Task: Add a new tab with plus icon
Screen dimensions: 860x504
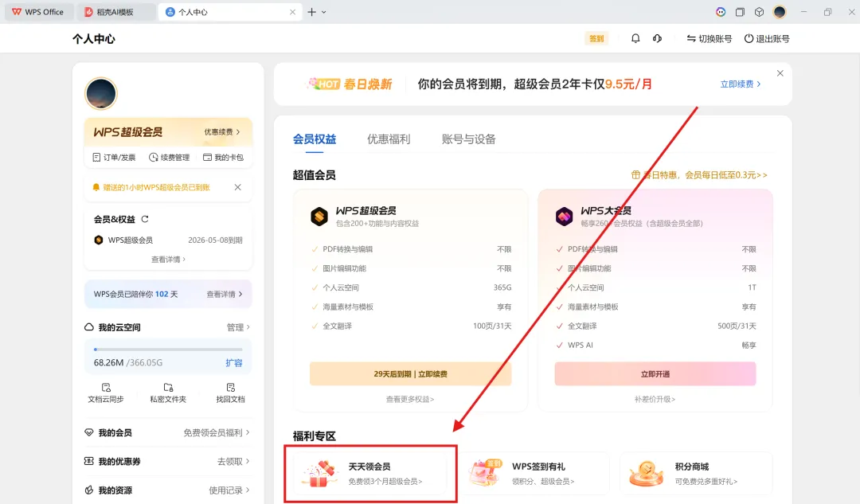Action: coord(311,11)
